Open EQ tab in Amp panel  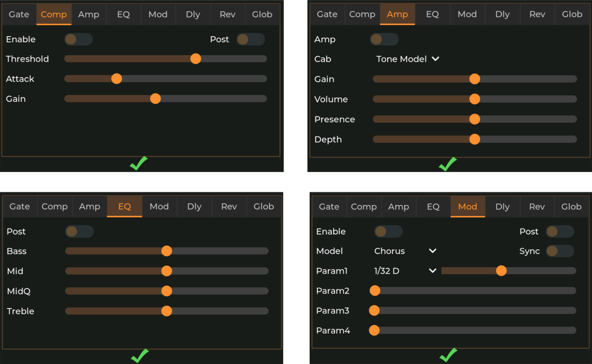coord(432,14)
